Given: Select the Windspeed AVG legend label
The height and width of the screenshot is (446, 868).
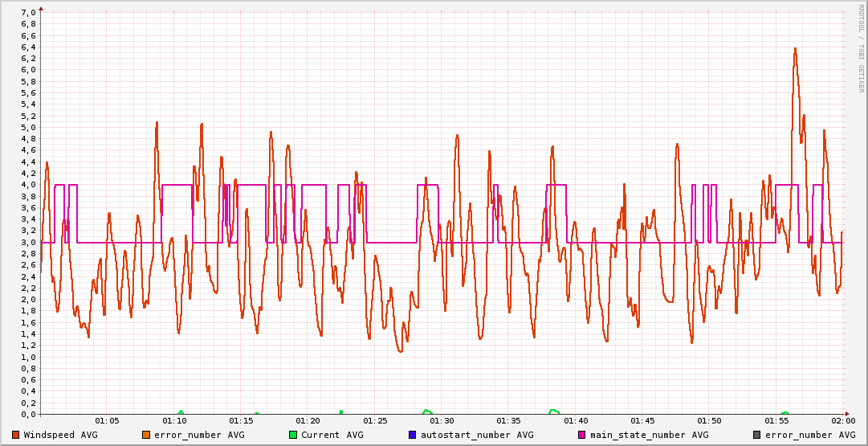Looking at the screenshot, I should (60, 435).
